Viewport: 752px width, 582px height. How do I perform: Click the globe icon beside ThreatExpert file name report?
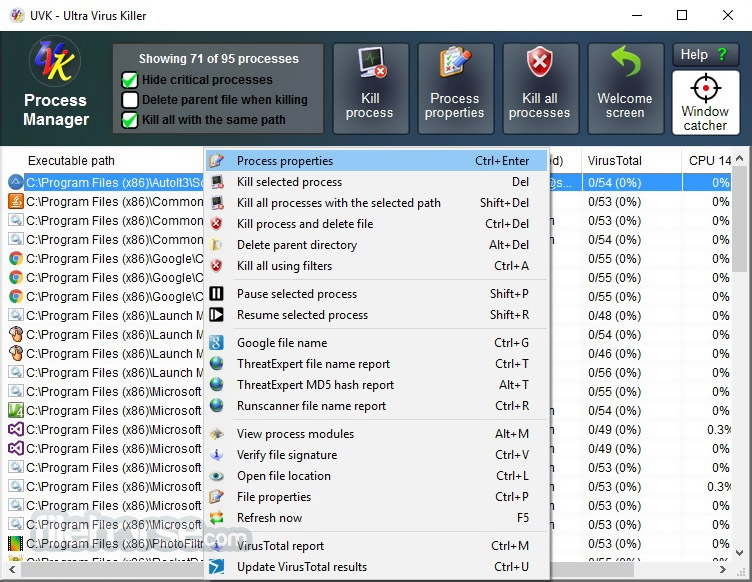tap(217, 364)
